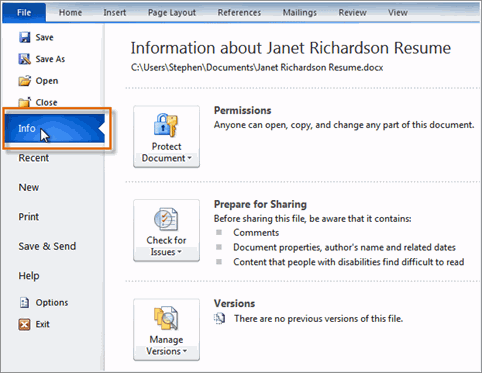The image size is (482, 373).
Task: Click the small versions document icon
Action: point(219,318)
